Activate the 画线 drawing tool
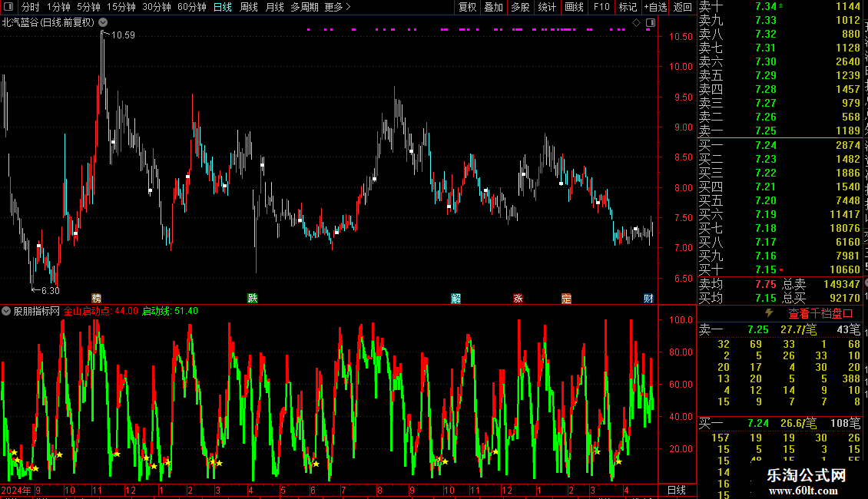Screen dimensions: 868x499 tap(574, 7)
